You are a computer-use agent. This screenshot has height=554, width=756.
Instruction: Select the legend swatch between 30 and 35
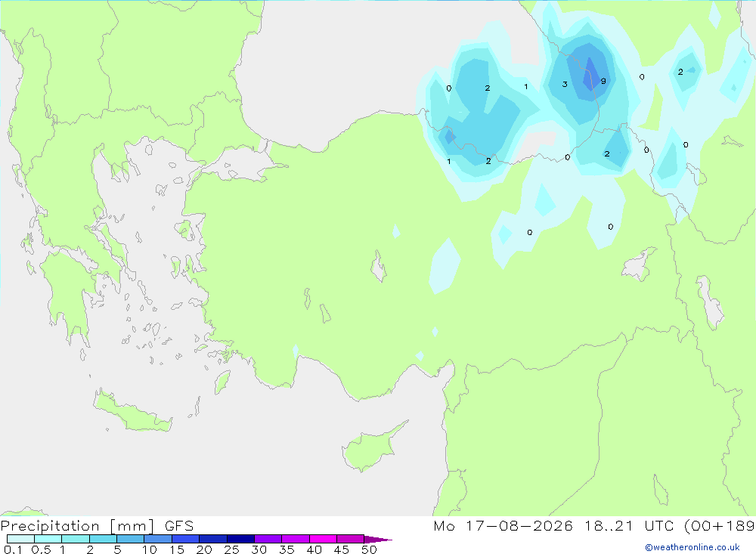pos(268,539)
